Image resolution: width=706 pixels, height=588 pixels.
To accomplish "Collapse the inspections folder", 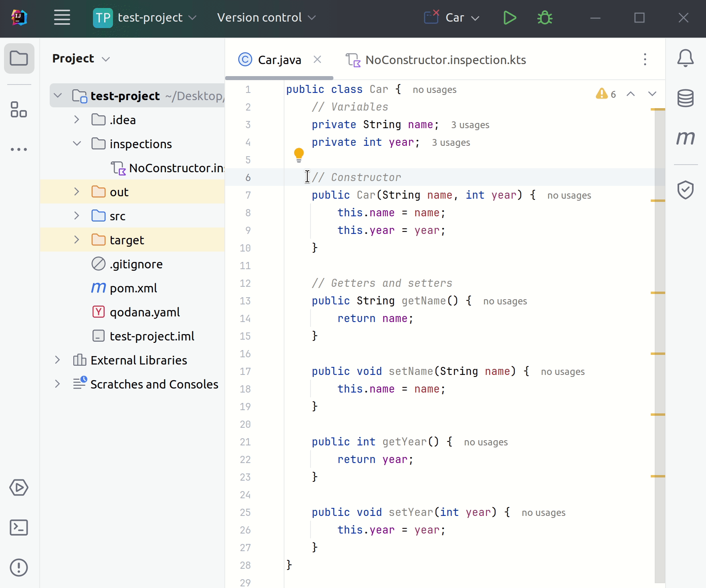I will (x=77, y=143).
